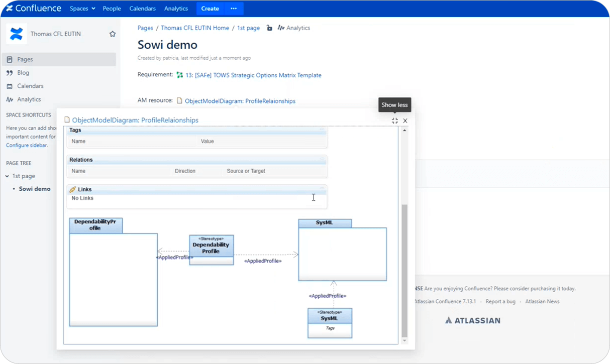Open the TOWS Strategic Options Matrix requirement

click(x=253, y=75)
